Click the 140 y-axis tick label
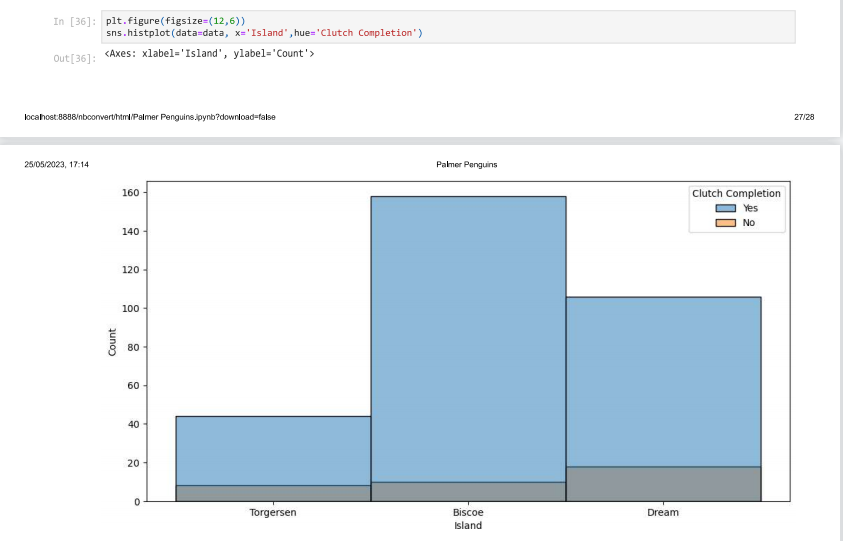843x541 pixels. pyautogui.click(x=131, y=231)
